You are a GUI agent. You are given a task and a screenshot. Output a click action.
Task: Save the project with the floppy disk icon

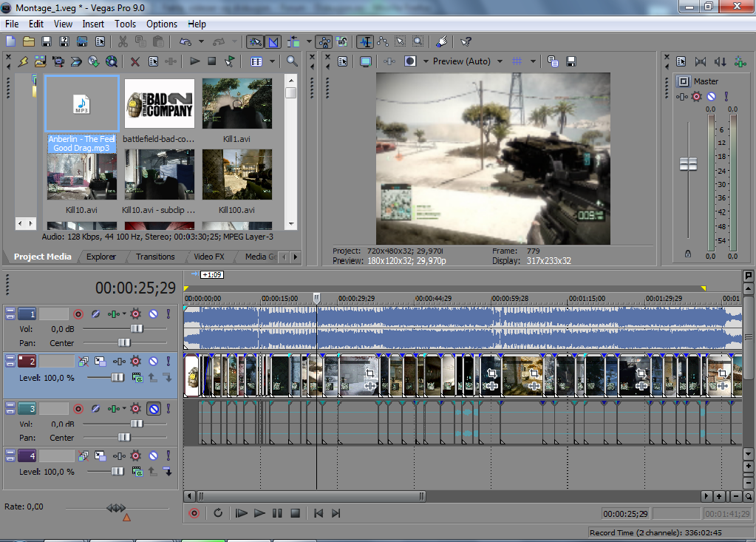click(47, 41)
